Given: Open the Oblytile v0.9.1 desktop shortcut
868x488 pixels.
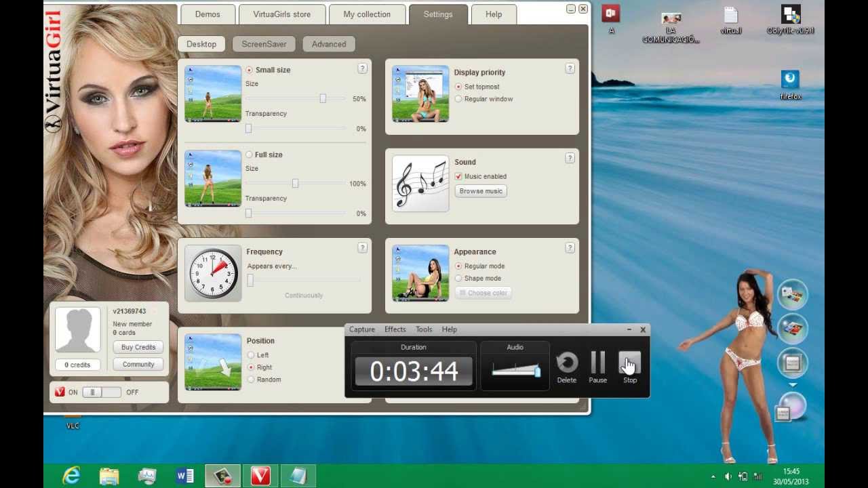Looking at the screenshot, I should coord(791,20).
